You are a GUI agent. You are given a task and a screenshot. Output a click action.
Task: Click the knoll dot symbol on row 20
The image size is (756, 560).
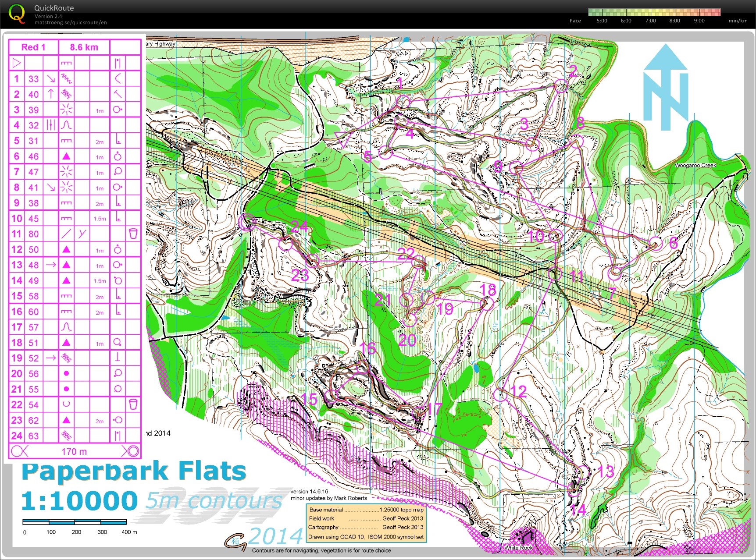click(x=66, y=373)
